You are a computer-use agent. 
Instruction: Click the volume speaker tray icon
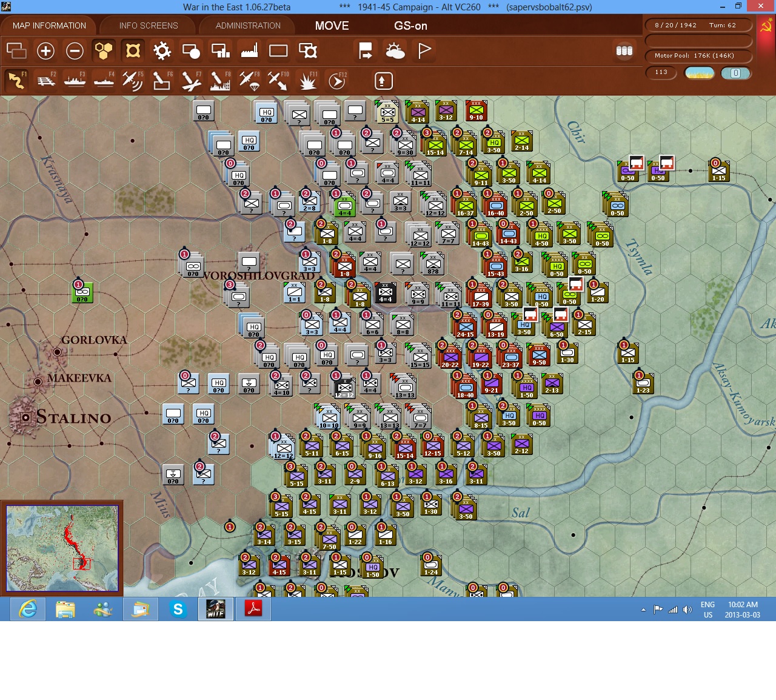point(687,610)
